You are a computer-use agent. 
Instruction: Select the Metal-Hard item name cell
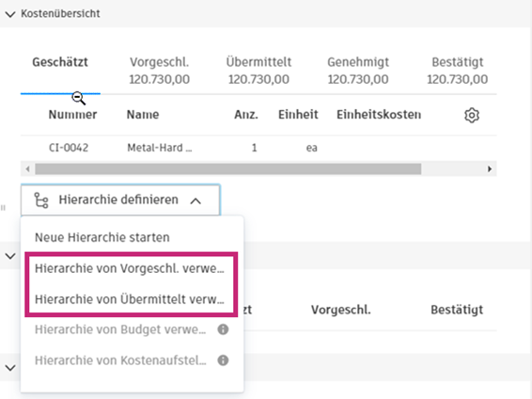pyautogui.click(x=160, y=148)
